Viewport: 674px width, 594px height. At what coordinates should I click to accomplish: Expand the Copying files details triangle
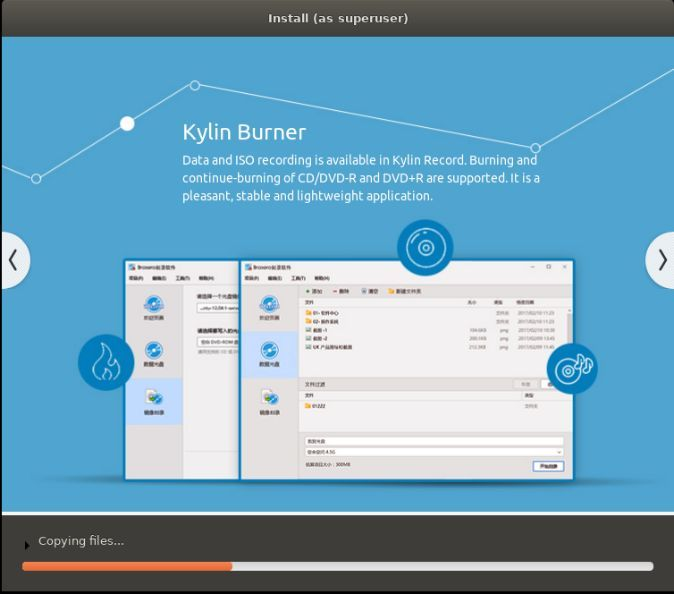pos(27,545)
